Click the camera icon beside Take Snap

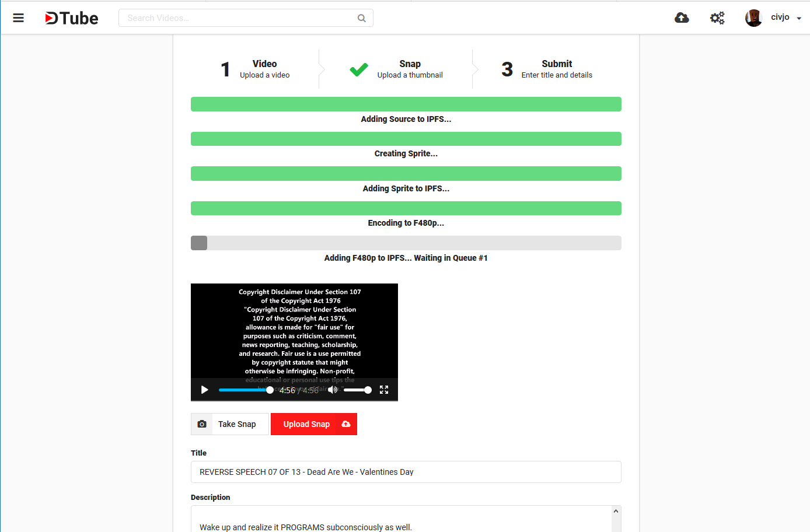(x=201, y=424)
